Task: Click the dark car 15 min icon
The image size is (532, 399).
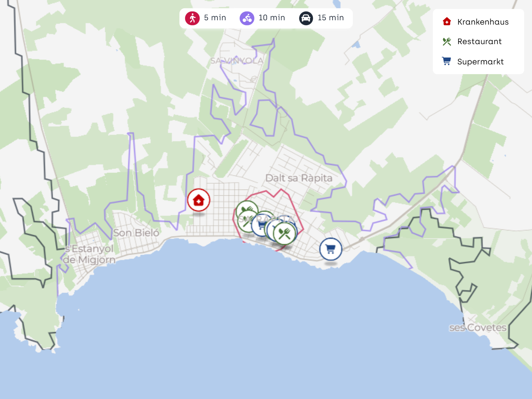Action: pyautogui.click(x=306, y=18)
